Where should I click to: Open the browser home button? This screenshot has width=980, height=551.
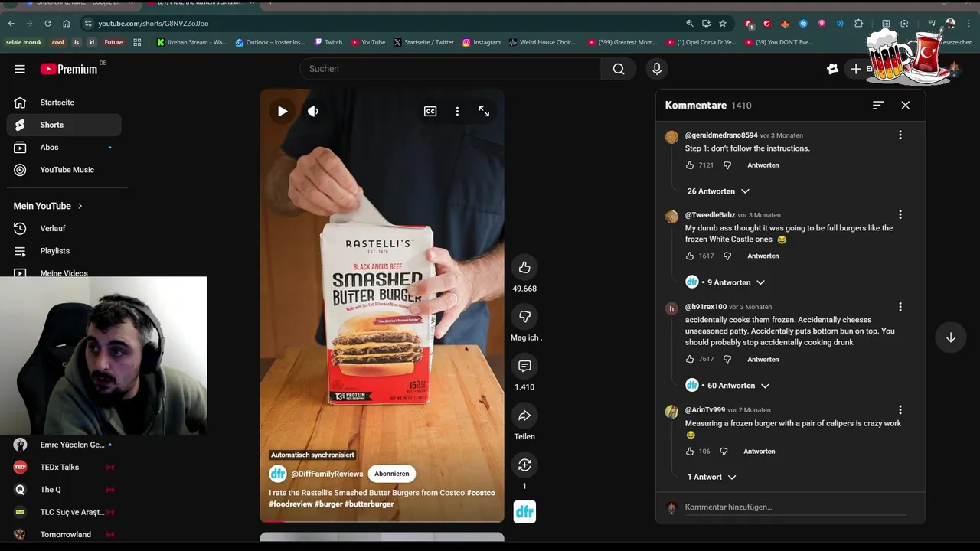point(66,24)
